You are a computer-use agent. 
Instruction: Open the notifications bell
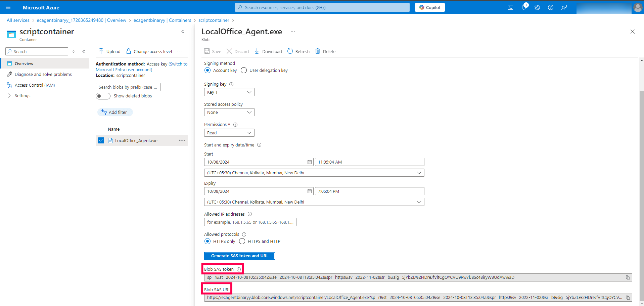tap(524, 7)
